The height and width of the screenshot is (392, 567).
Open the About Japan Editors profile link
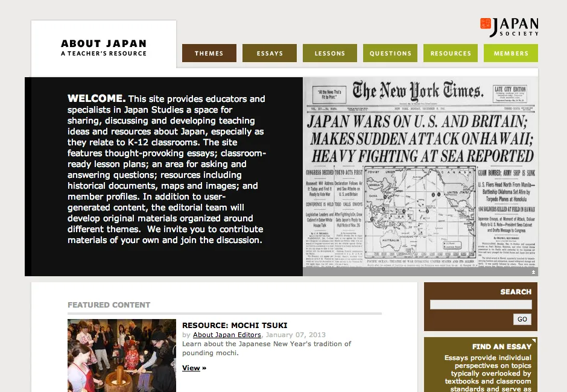226,335
